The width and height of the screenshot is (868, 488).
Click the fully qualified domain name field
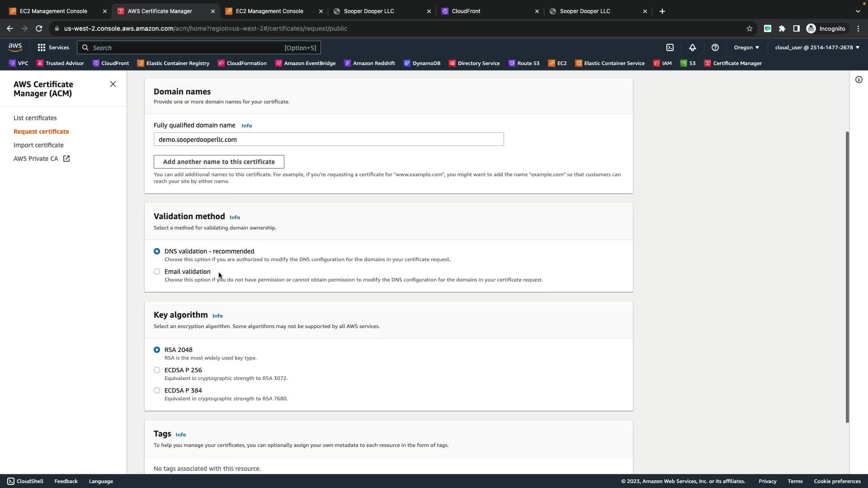(x=329, y=140)
